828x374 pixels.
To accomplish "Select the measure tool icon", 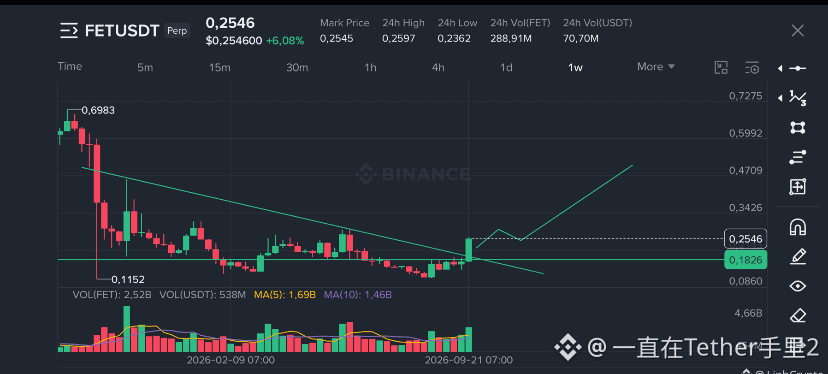I will tap(797, 186).
